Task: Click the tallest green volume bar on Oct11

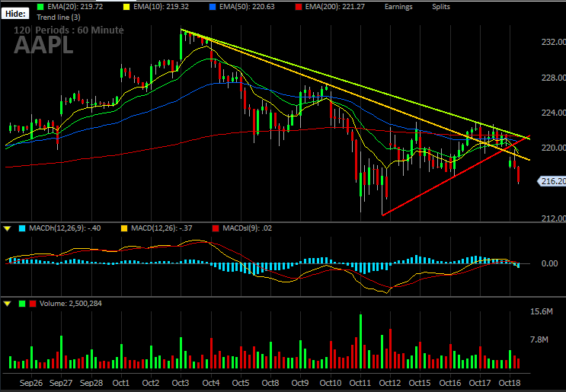Action: click(x=360, y=341)
